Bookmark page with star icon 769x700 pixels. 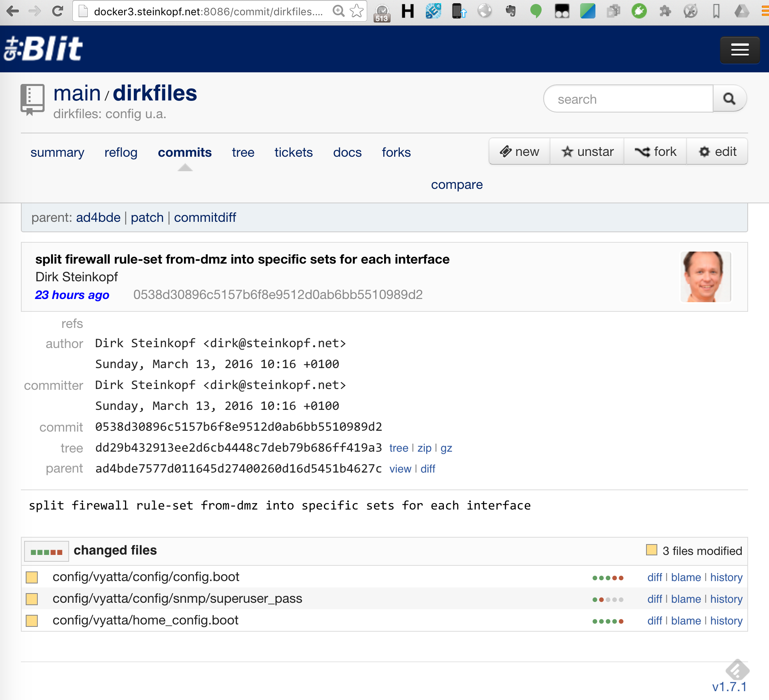pos(357,11)
